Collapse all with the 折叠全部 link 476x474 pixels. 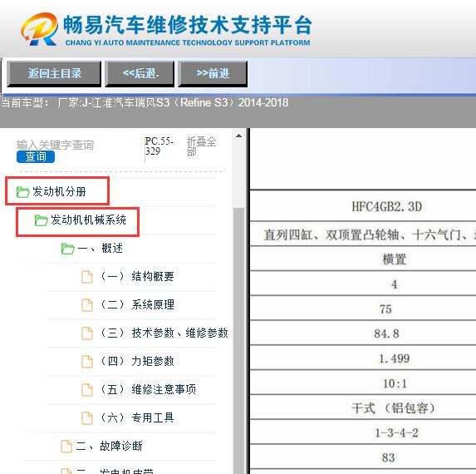pos(201,146)
